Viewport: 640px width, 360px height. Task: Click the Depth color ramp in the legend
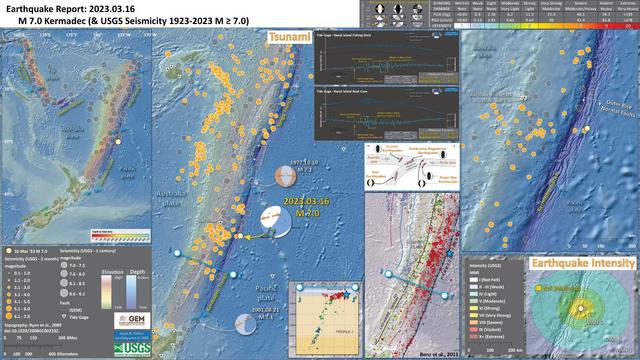[131, 292]
